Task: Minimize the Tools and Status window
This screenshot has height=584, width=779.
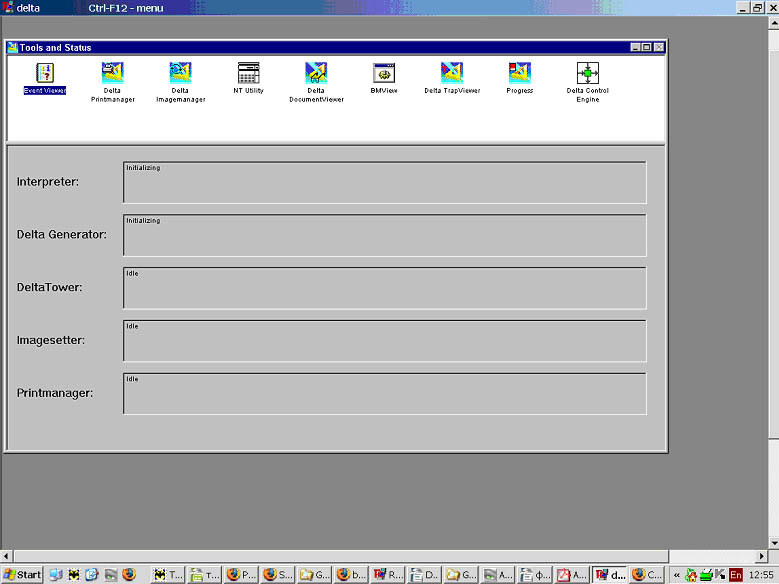Action: (635, 47)
